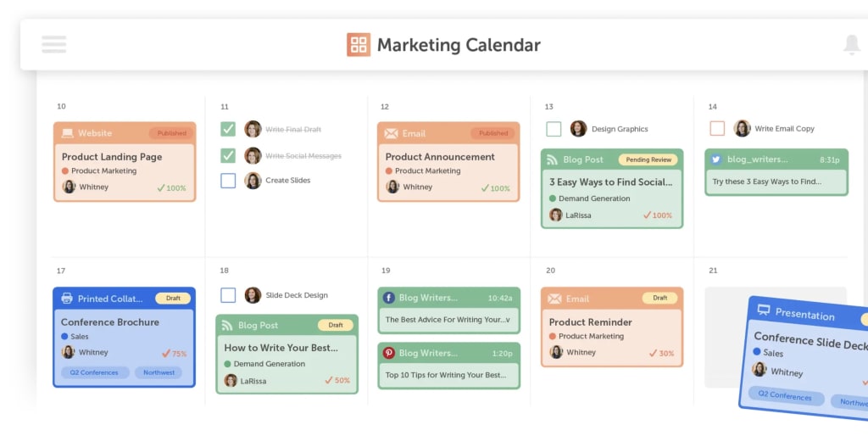The height and width of the screenshot is (436, 868).
Task: Open the Conference Slide Deck title
Action: tap(810, 341)
